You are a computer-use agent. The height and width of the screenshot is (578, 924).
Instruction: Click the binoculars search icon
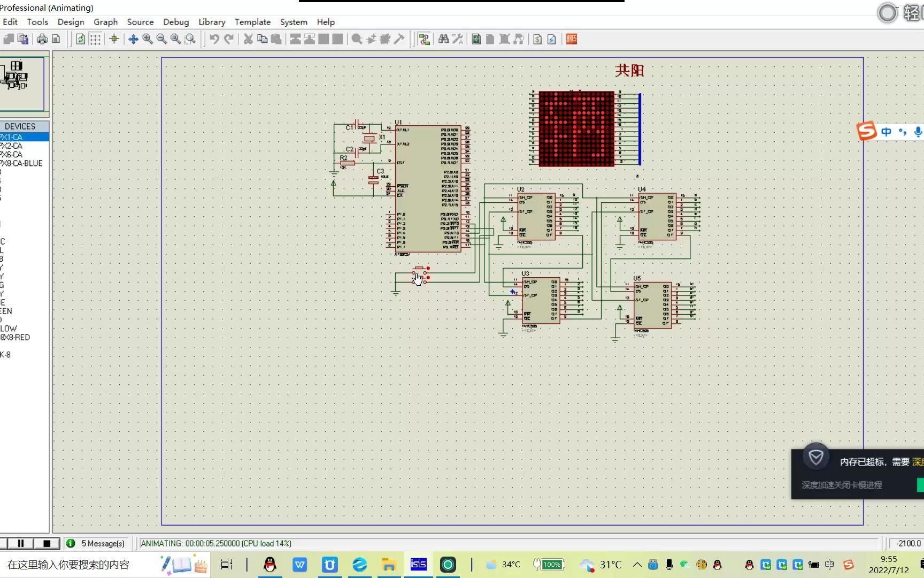click(x=443, y=39)
